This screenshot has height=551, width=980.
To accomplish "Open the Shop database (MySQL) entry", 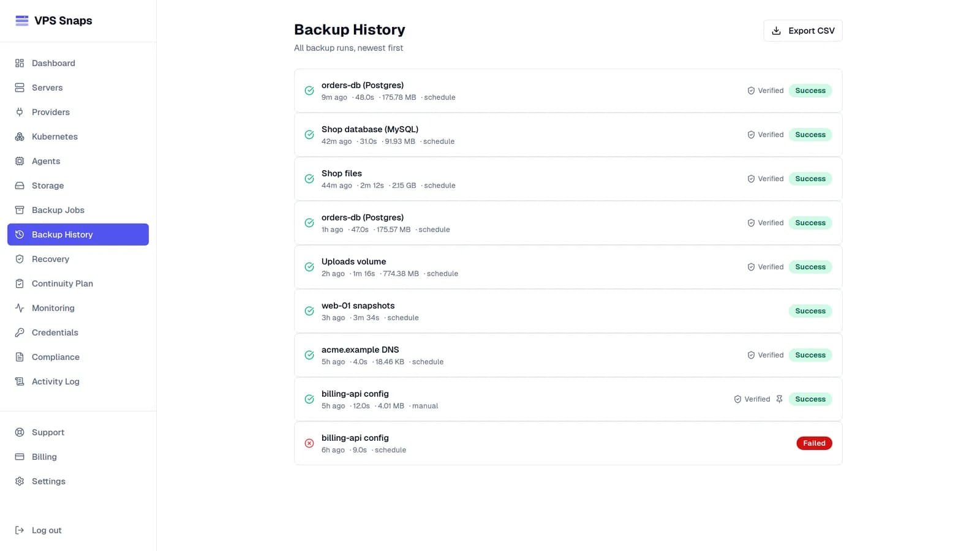I will (x=568, y=135).
